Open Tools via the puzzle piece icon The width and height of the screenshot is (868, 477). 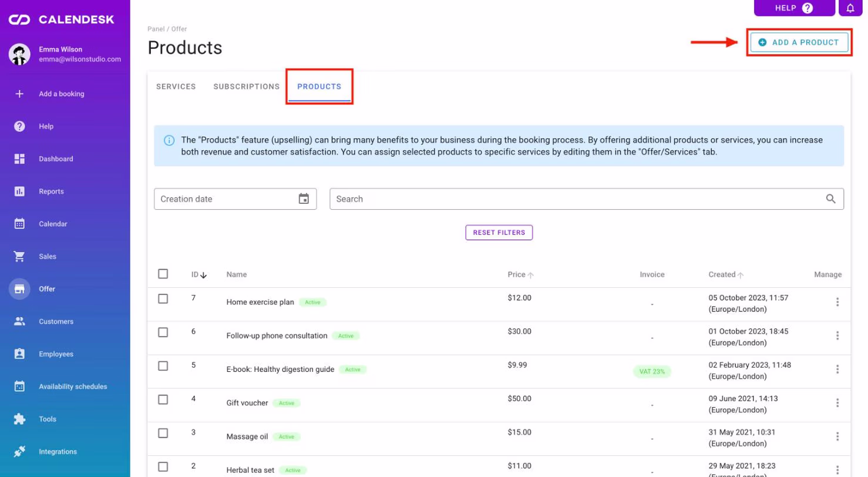click(x=19, y=419)
